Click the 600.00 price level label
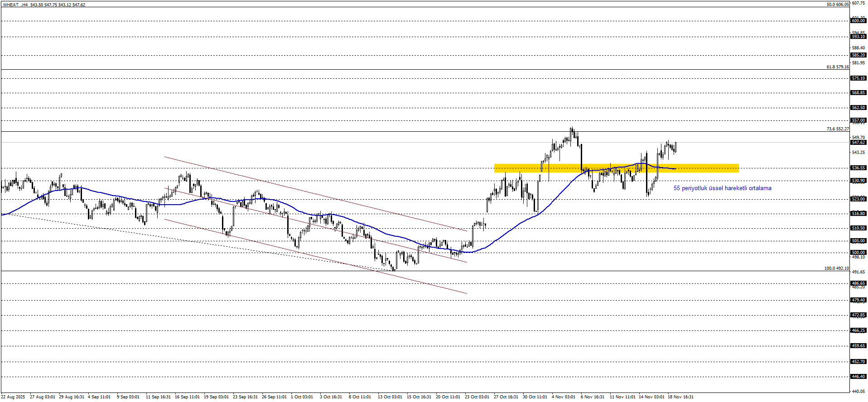The height and width of the screenshot is (402, 868). (858, 21)
